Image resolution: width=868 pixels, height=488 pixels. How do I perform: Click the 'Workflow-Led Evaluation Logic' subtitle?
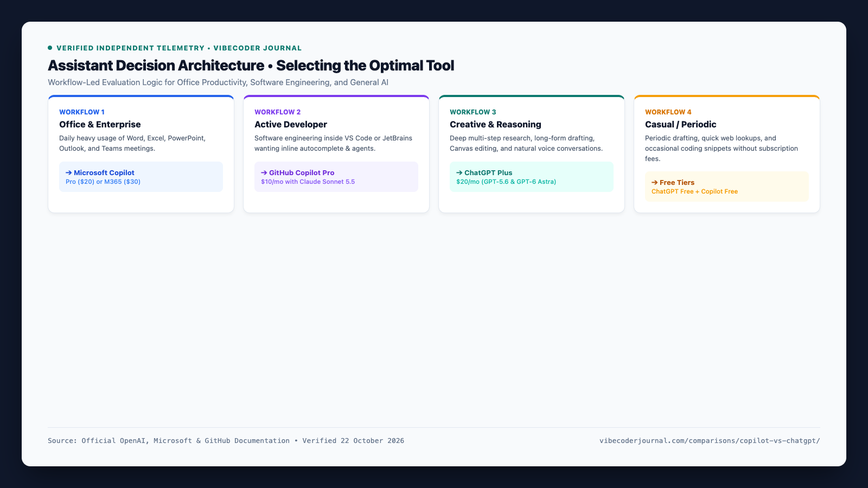coord(218,82)
